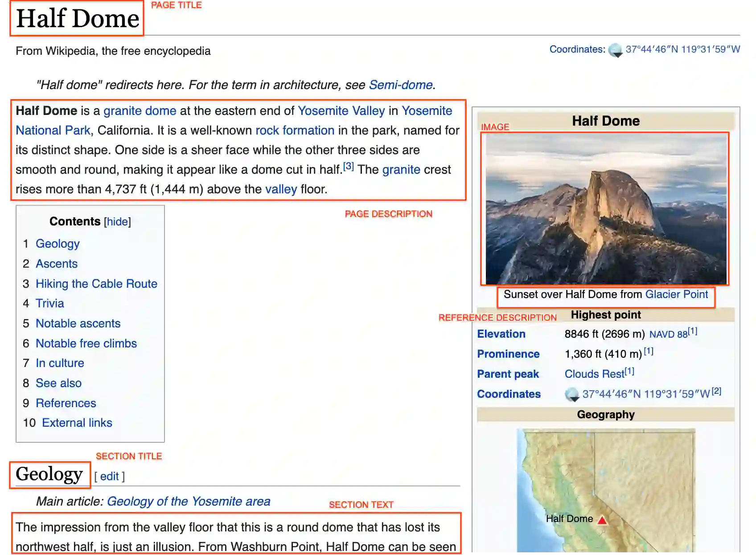Image resolution: width=756 pixels, height=555 pixels.
Task: Click the 'Half Dome' label on the map
Action: coord(569,519)
